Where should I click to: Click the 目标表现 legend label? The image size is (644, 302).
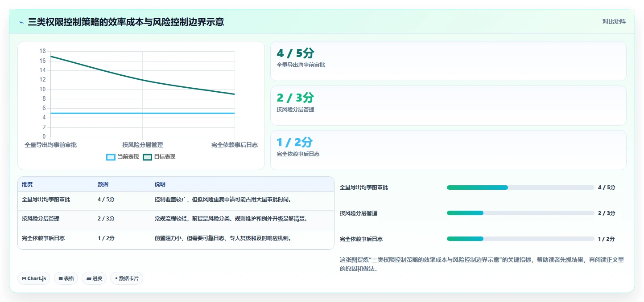tap(165, 157)
